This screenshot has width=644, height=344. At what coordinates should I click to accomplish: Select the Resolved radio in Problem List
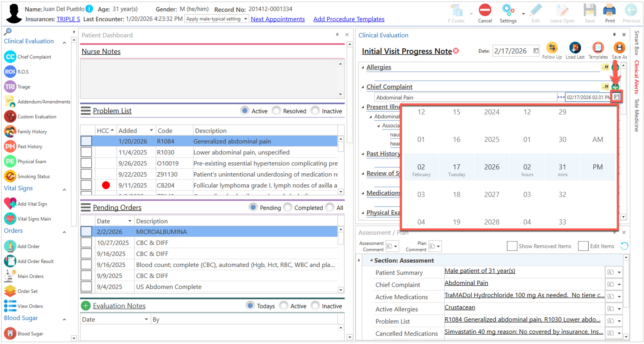click(276, 111)
